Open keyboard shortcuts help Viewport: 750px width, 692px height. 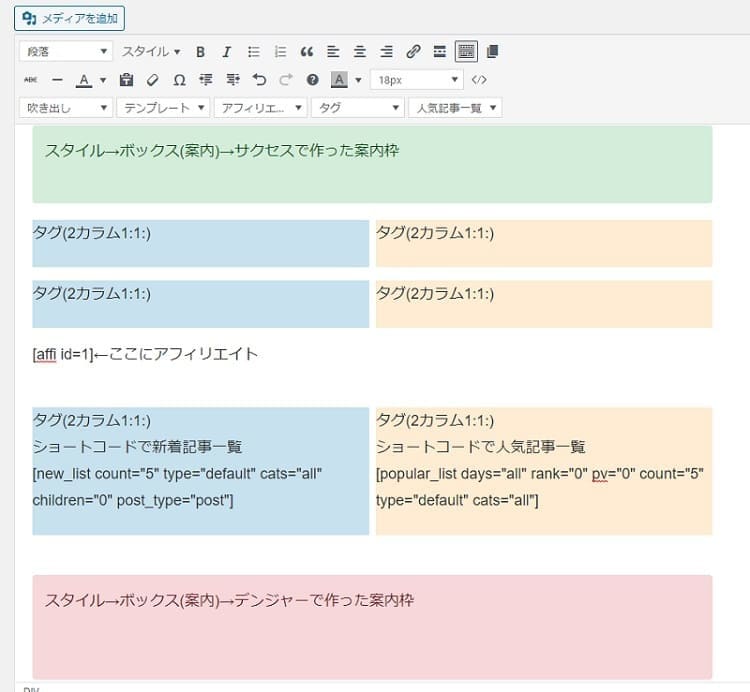click(x=312, y=80)
